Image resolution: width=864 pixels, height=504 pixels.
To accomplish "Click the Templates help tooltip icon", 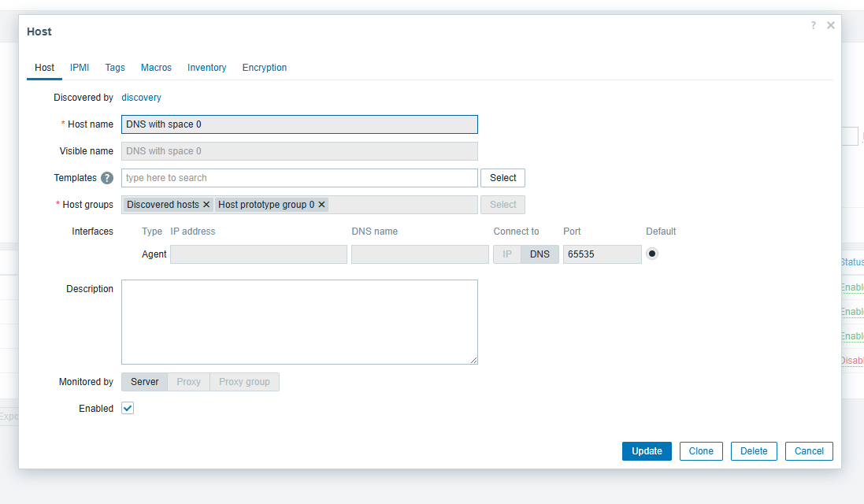I will [107, 178].
